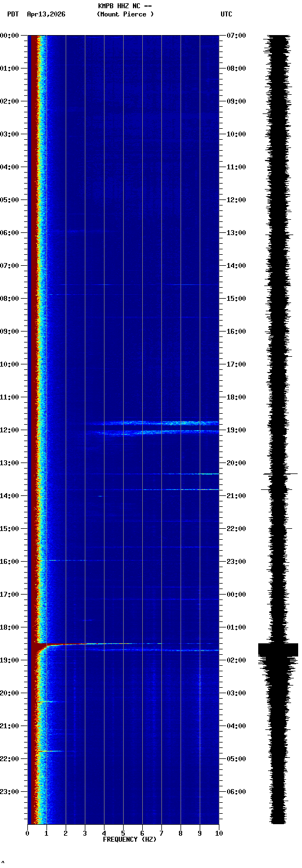Viewport: 302px width, 868px height.
Task: Click the PDT timezone label
Action: [x=13, y=14]
